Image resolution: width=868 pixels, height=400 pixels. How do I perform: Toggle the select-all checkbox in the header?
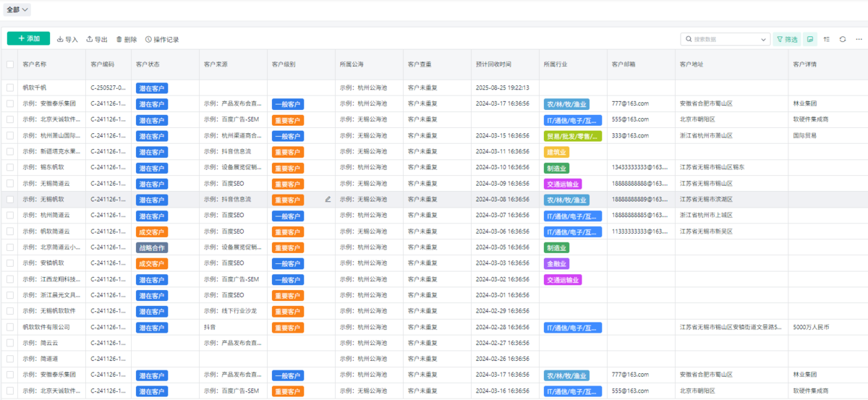pos(10,64)
